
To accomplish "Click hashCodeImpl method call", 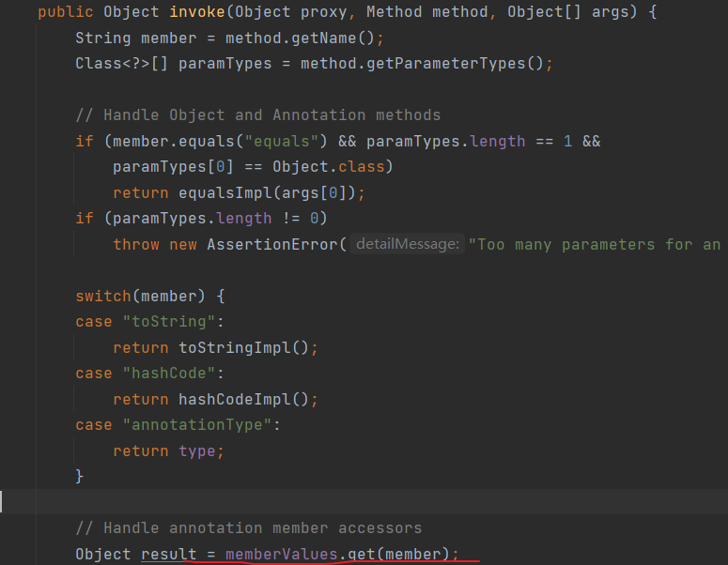I will [x=243, y=399].
